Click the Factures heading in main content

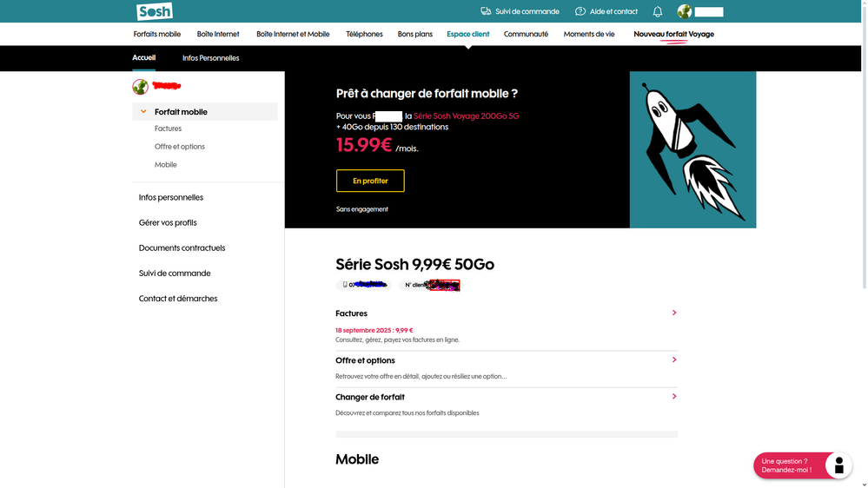pyautogui.click(x=352, y=313)
